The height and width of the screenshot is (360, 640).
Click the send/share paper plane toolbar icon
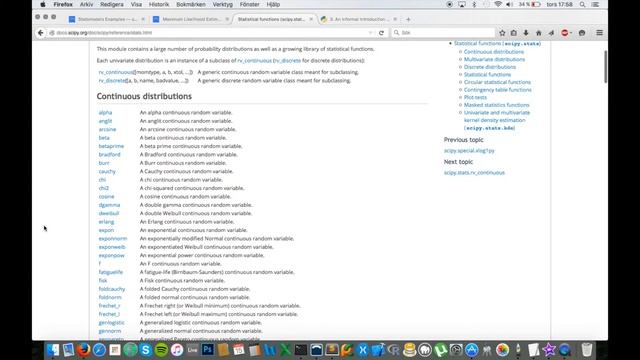tap(551, 33)
